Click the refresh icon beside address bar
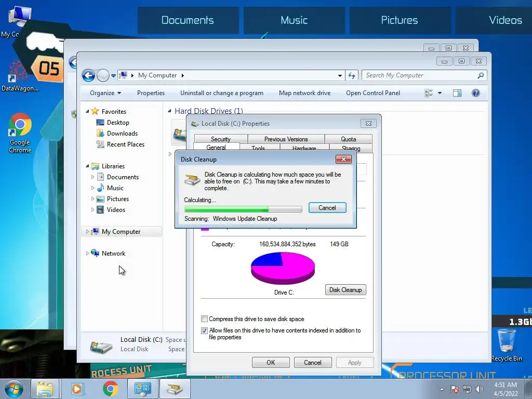The width and height of the screenshot is (532, 399). [x=352, y=75]
